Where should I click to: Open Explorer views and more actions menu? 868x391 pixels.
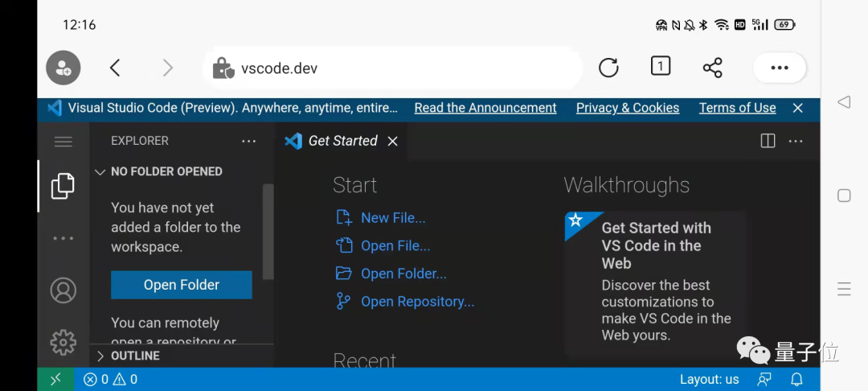249,141
